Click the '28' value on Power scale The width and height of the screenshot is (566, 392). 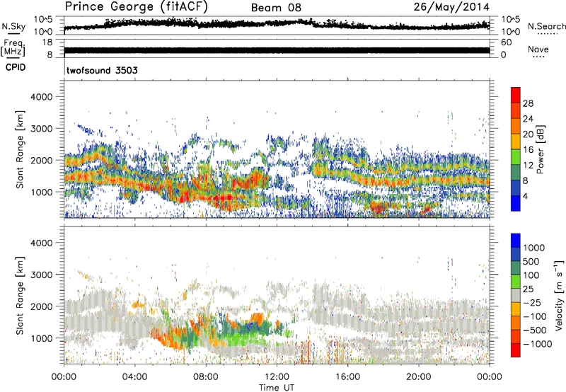(x=528, y=103)
